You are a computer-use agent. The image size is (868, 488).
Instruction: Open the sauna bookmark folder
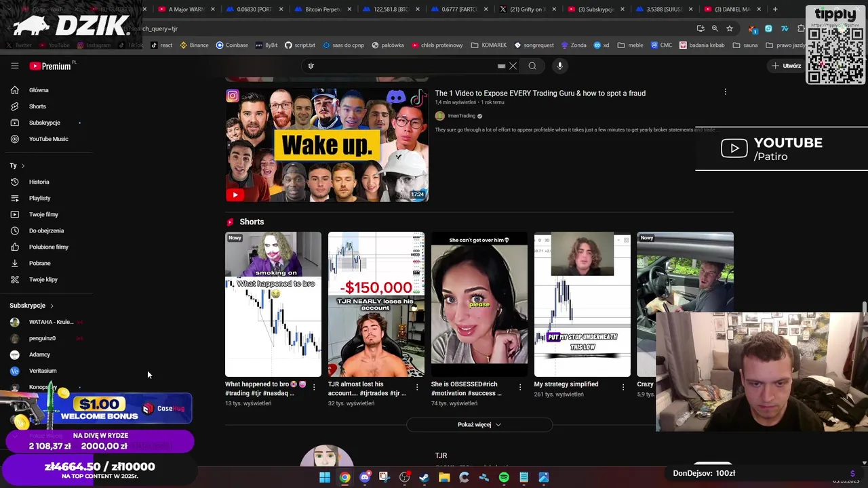point(745,45)
